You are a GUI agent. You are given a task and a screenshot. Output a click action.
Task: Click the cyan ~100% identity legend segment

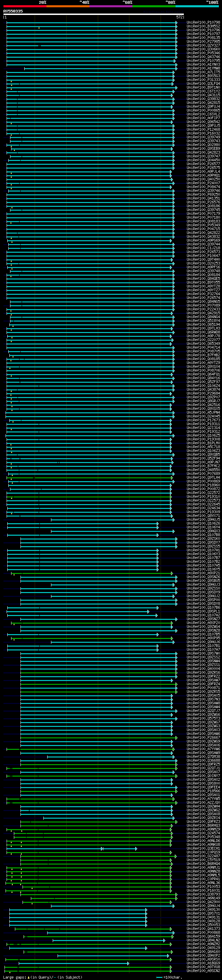[197, 7]
